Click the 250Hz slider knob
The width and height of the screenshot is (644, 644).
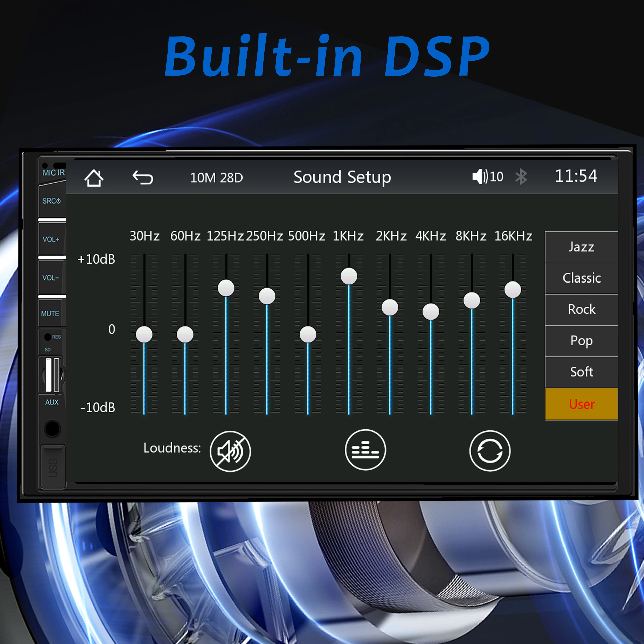click(x=267, y=296)
